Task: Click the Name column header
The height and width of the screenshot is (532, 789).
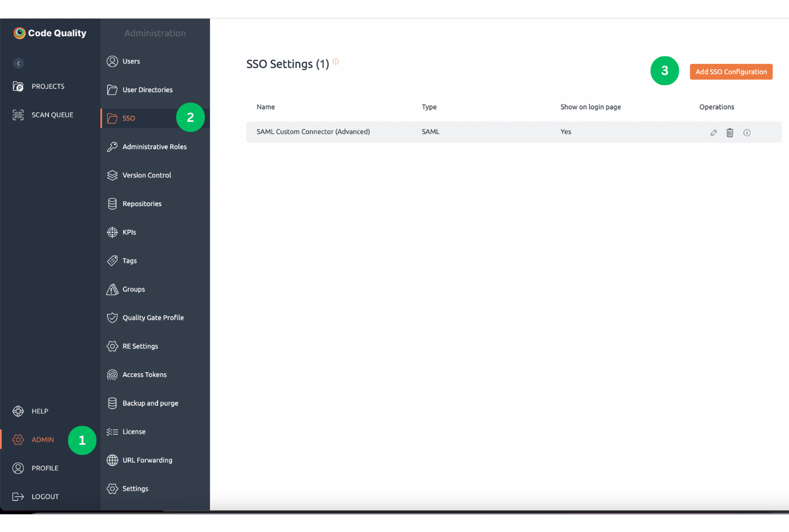Action: (x=266, y=107)
